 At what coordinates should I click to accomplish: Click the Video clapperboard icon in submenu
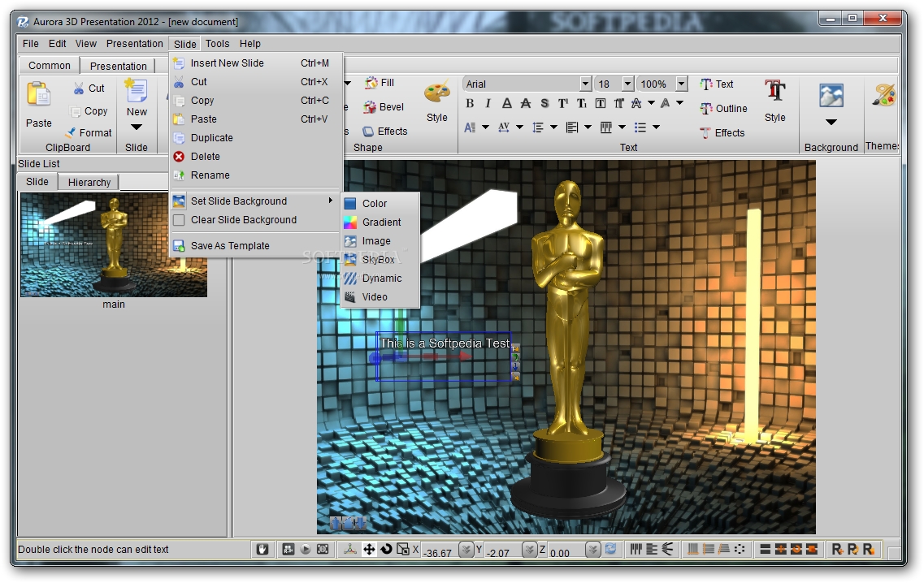(x=350, y=297)
